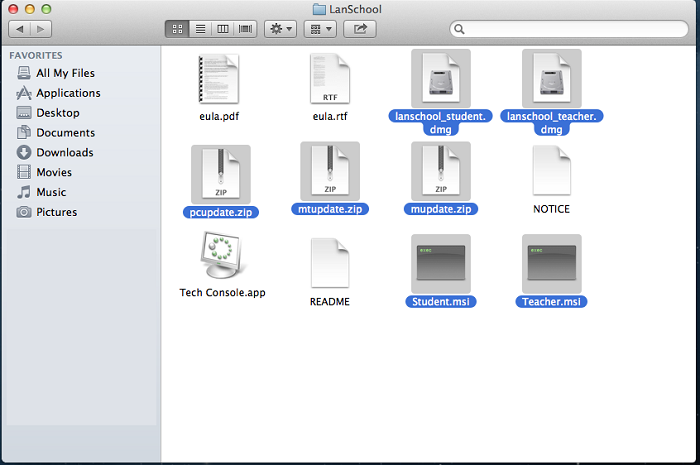Switch to icon view
700x465 pixels.
click(177, 29)
